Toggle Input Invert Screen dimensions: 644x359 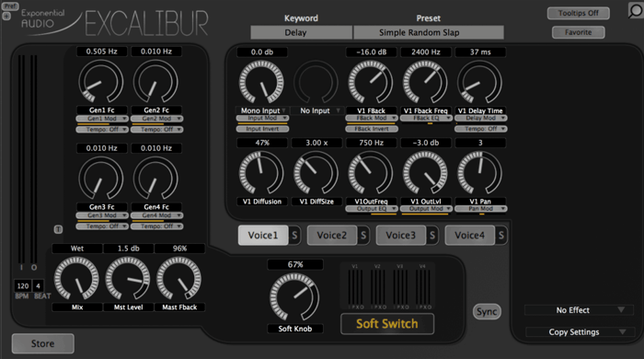[262, 129]
